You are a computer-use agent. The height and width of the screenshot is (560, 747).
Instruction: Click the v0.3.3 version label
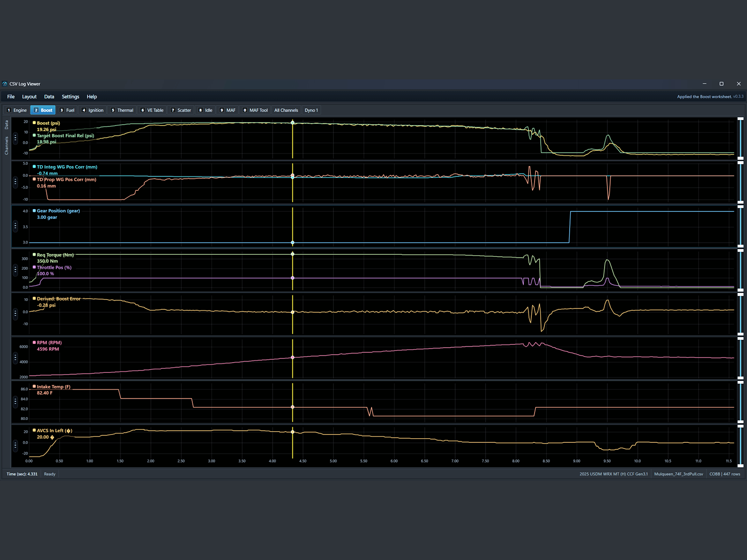tap(738, 97)
